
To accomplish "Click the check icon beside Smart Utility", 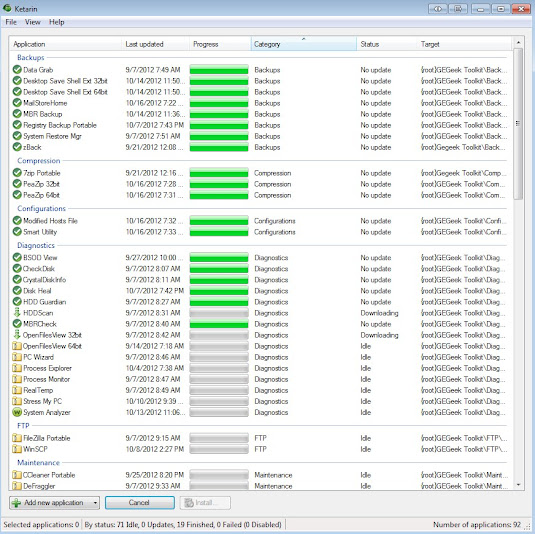I will coord(17,232).
